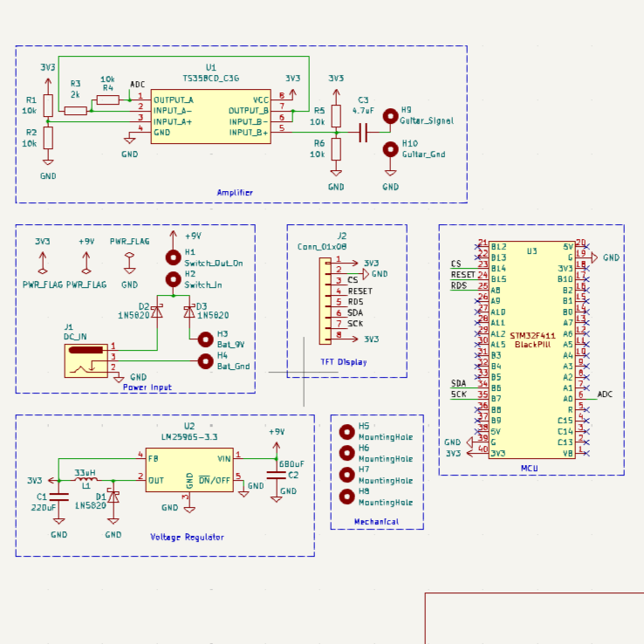This screenshot has height=644, width=644.
Task: Select resistor R2 symbol above GND
Action: point(48,138)
